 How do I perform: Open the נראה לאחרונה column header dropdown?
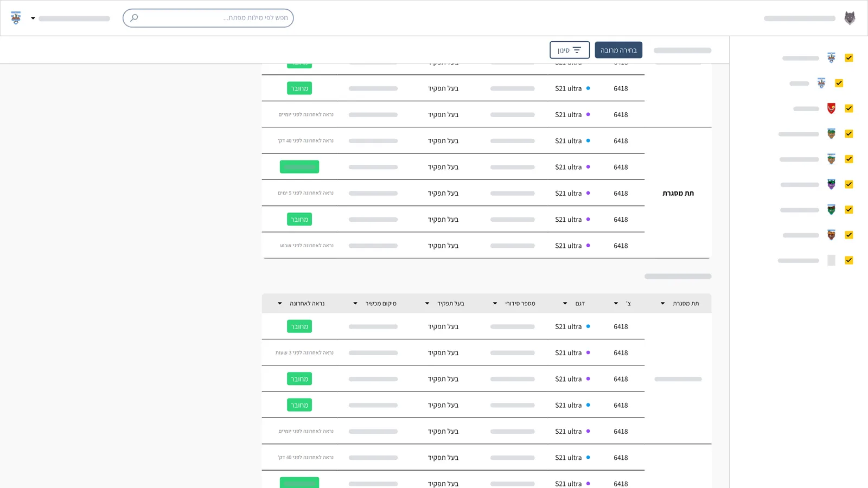(x=280, y=304)
